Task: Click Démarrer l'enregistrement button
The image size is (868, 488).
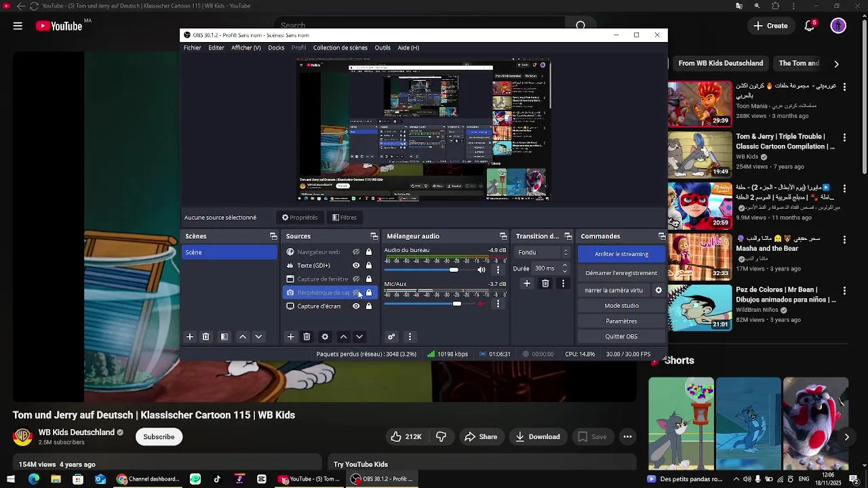Action: pyautogui.click(x=621, y=273)
